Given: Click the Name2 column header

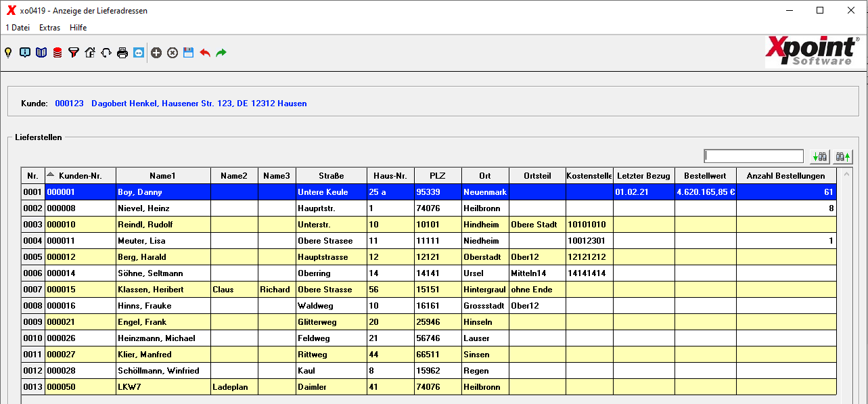Looking at the screenshot, I should [x=234, y=176].
